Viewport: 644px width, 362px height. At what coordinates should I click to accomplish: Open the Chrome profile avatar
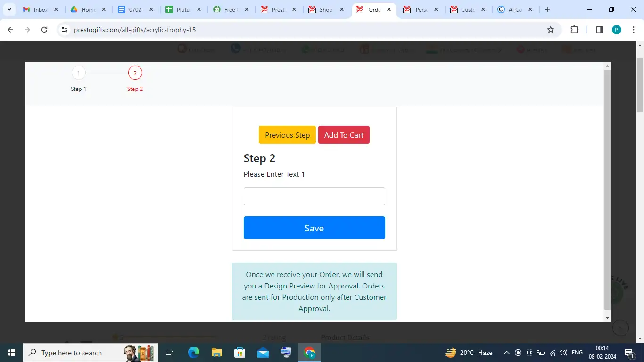[x=617, y=30]
